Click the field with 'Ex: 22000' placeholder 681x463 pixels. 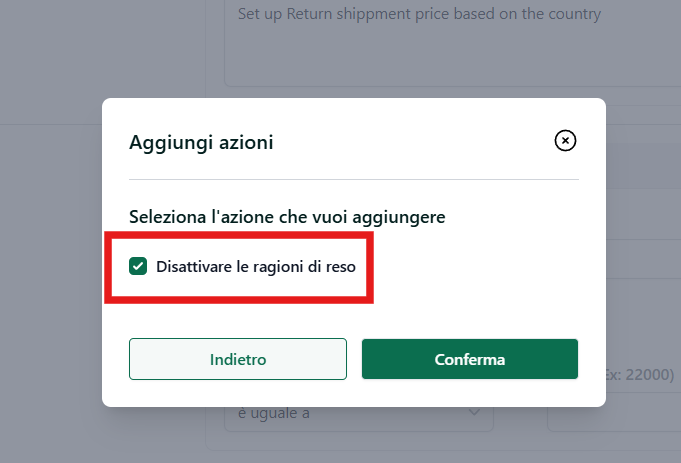point(643,374)
